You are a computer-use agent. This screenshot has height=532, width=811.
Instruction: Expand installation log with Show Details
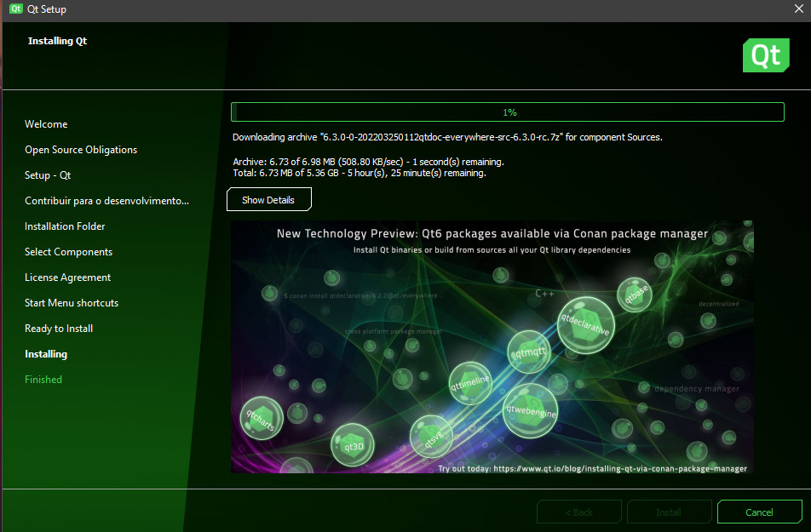(x=268, y=200)
